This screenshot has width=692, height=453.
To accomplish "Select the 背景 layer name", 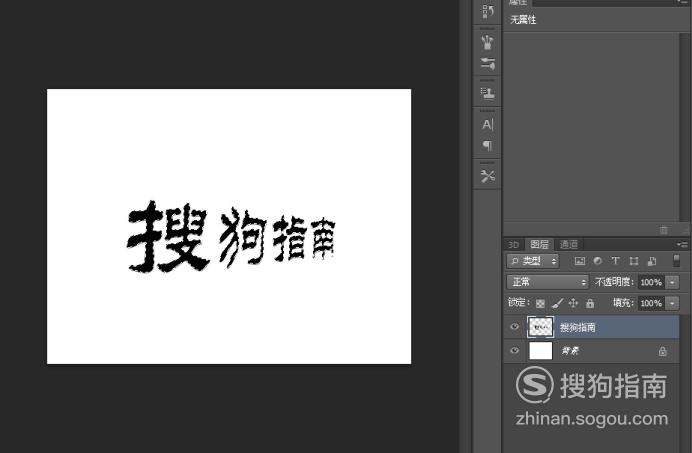I will [x=570, y=351].
